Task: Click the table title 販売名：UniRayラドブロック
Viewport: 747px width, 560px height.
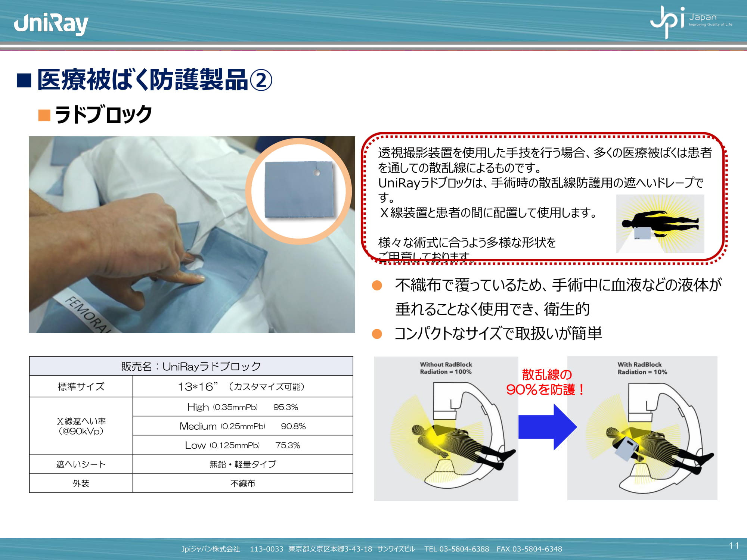Action: pos(191,366)
